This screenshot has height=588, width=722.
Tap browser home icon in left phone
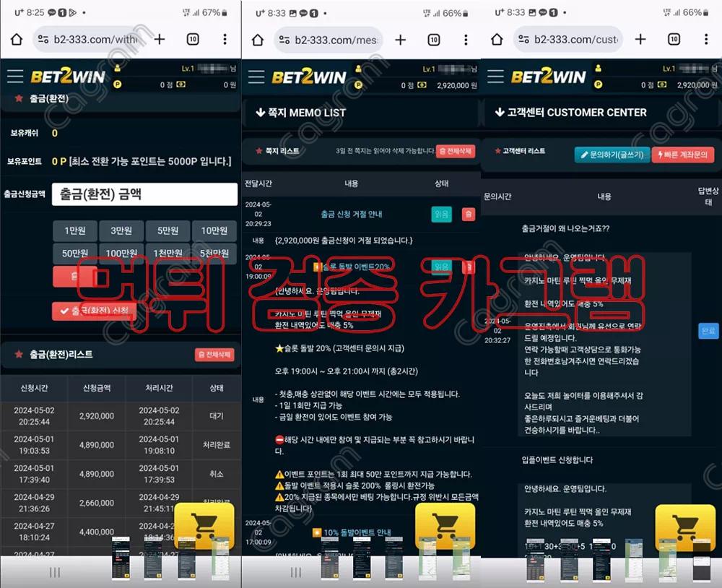tap(16, 40)
